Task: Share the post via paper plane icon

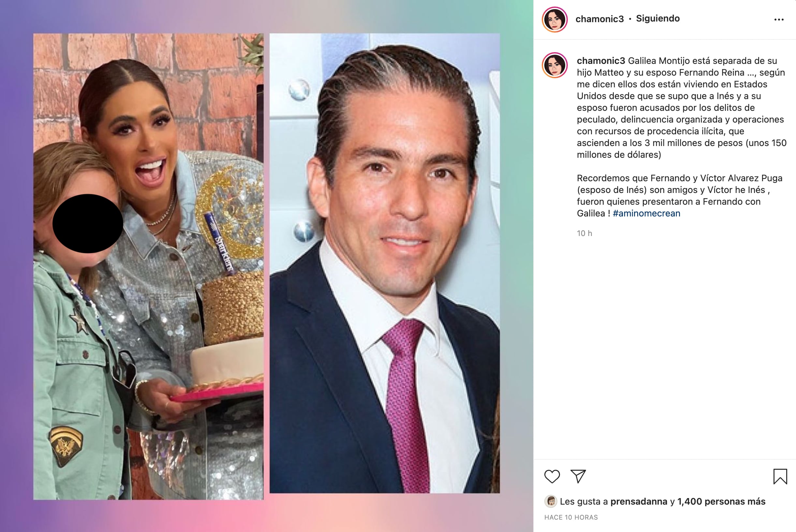Action: coord(578,476)
